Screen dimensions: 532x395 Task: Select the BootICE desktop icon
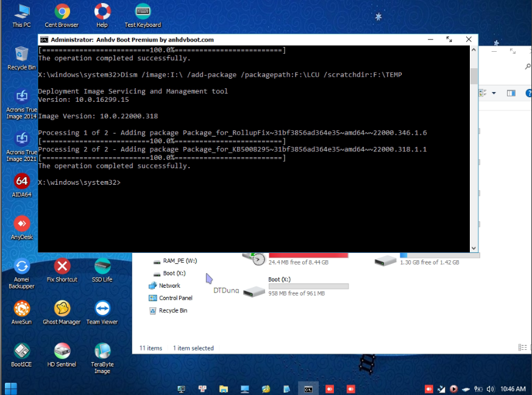(21, 355)
